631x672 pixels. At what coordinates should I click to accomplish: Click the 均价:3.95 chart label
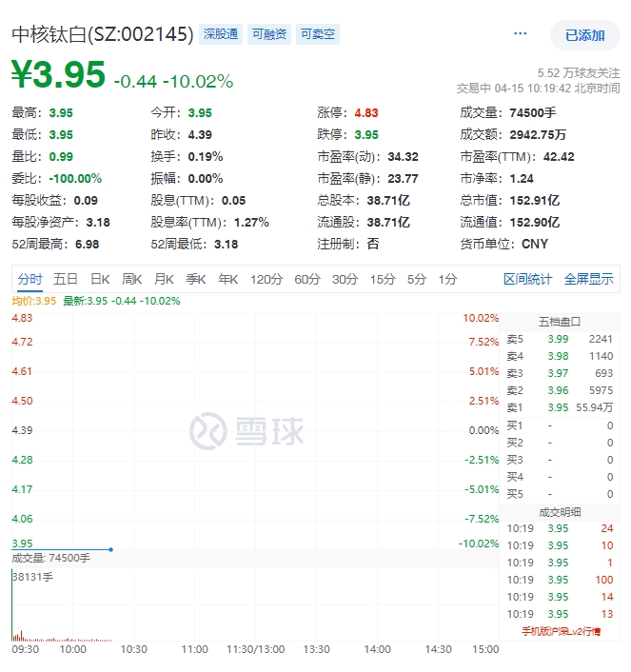point(34,302)
